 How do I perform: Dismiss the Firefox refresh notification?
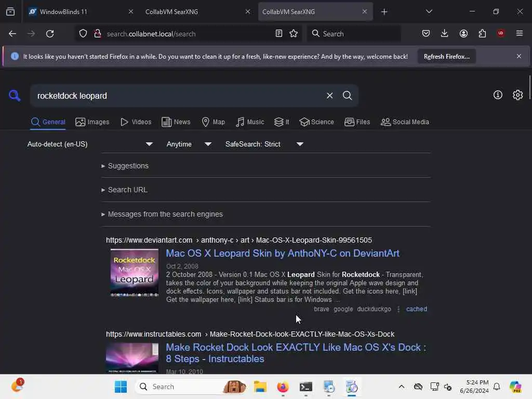[519, 56]
